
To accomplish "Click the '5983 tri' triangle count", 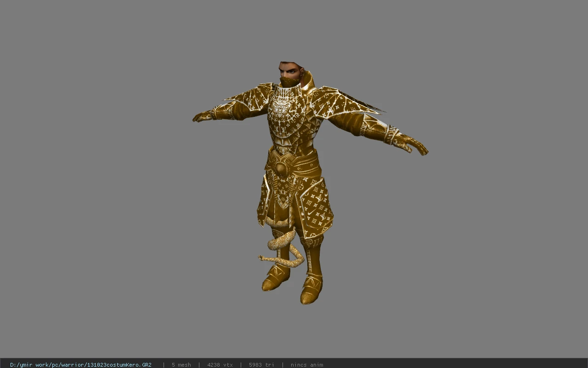I will click(x=261, y=365).
